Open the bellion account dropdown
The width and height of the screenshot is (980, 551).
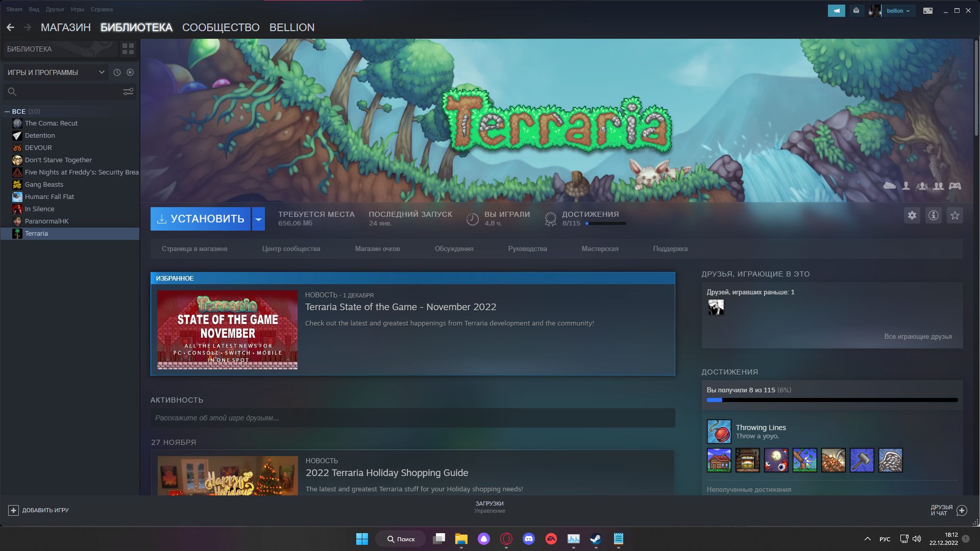[898, 11]
